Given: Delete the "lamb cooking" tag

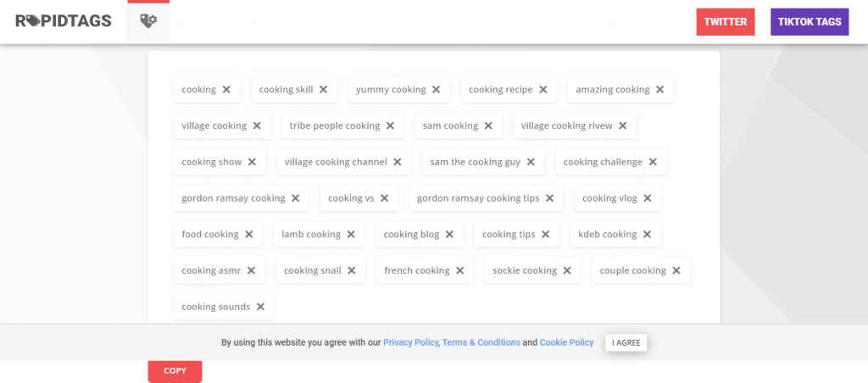Looking at the screenshot, I should coord(350,235).
